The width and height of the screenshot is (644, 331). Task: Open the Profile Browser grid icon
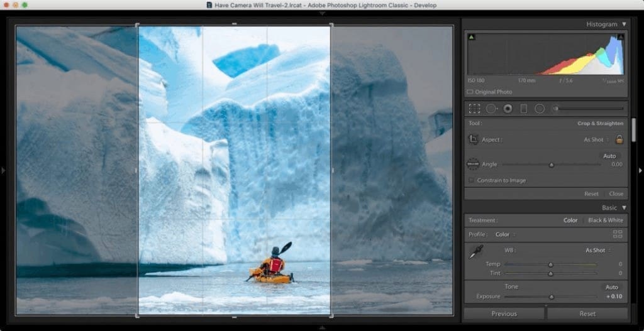pos(618,234)
